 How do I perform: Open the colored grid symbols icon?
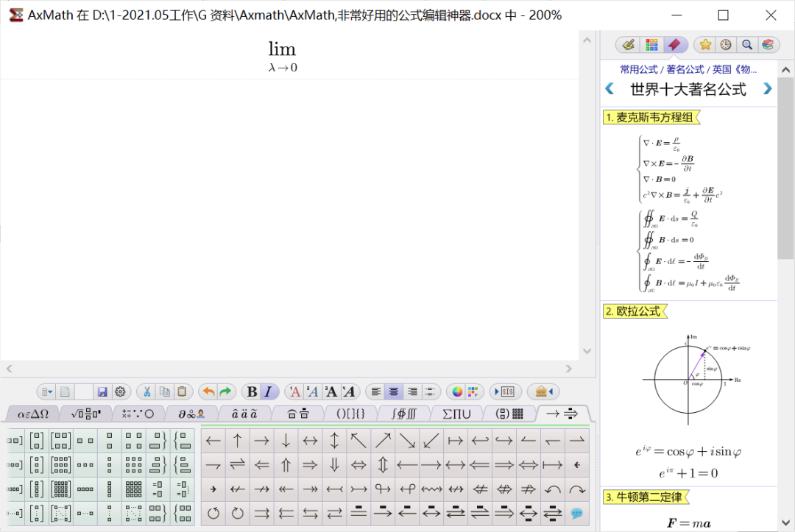651,44
